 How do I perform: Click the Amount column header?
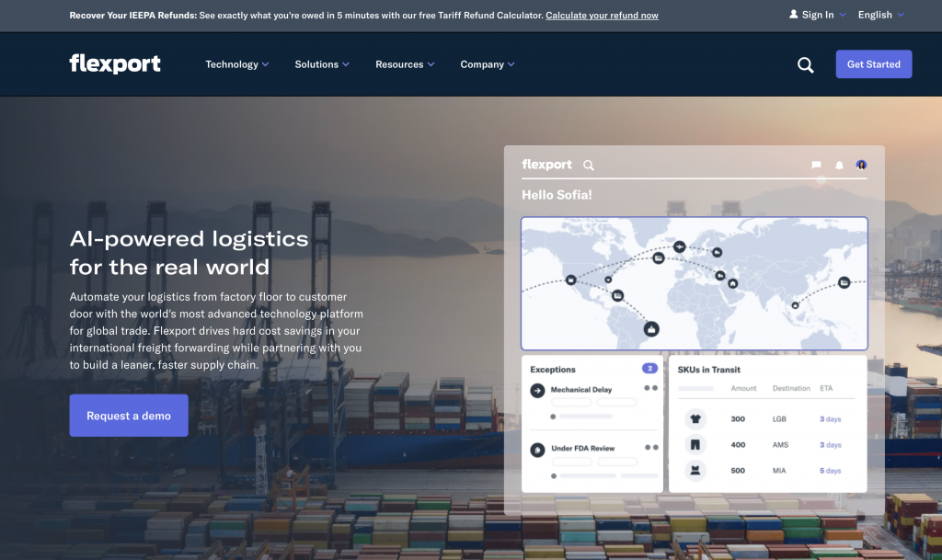(743, 388)
